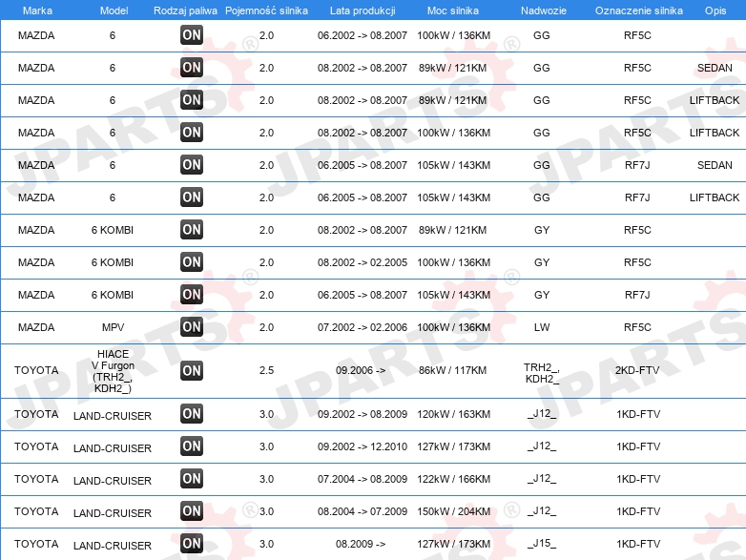This screenshot has width=746, height=560.
Task: Click ON icon in Mazda 6 KOMBI 89kW row
Action: 192,230
